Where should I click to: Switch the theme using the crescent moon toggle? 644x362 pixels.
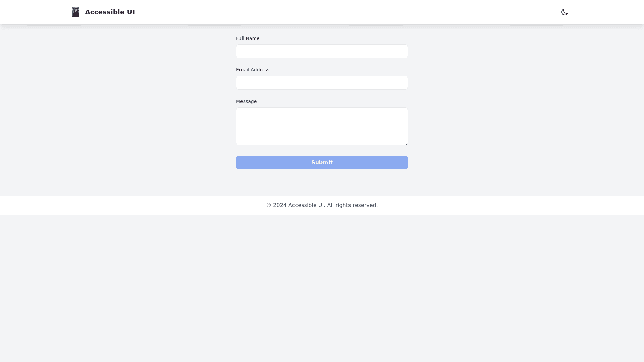(x=565, y=12)
